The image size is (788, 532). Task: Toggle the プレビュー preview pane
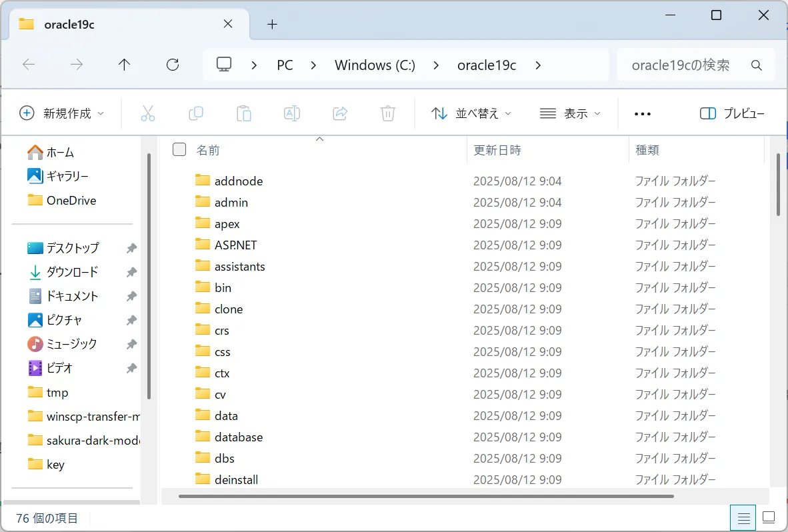click(x=732, y=113)
